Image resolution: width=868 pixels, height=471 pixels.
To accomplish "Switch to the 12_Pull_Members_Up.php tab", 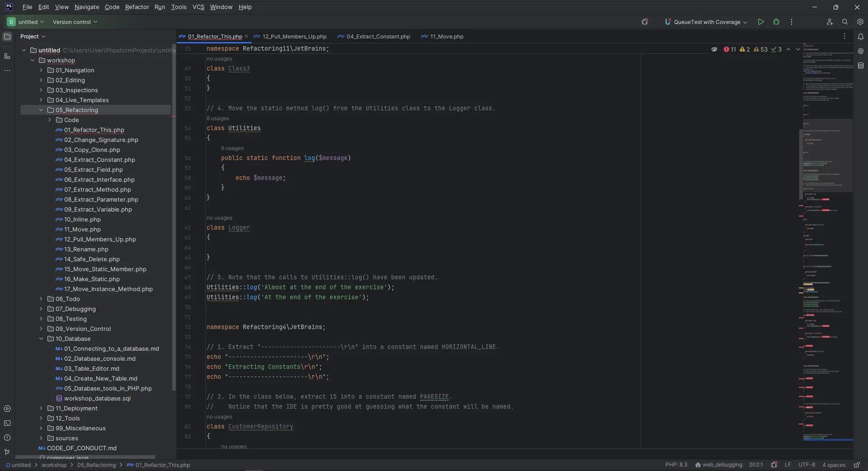I will point(294,37).
